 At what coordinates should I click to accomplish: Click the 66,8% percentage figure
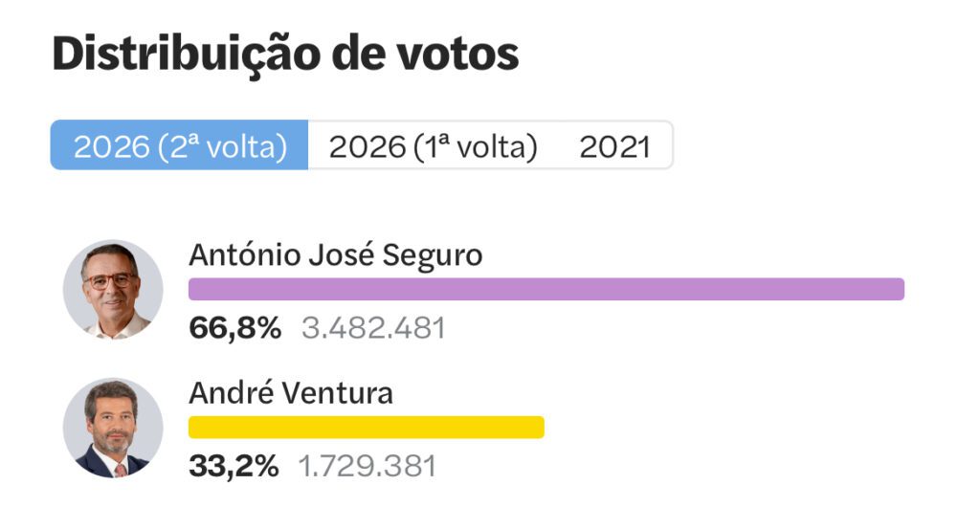point(234,328)
